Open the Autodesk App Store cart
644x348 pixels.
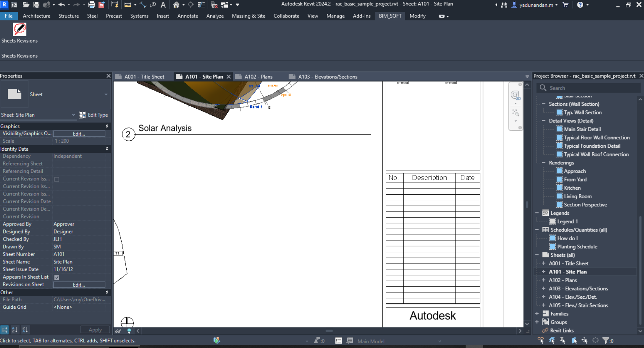click(566, 5)
